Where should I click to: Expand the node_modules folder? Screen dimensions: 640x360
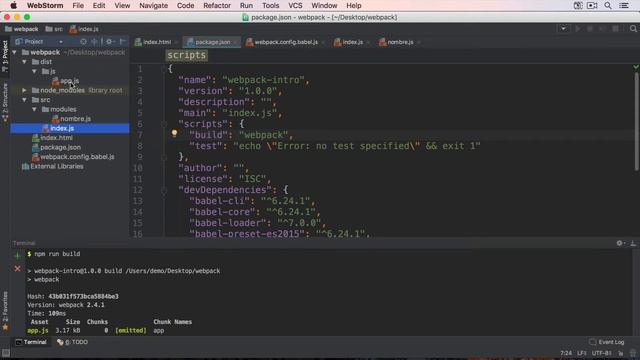coord(24,90)
